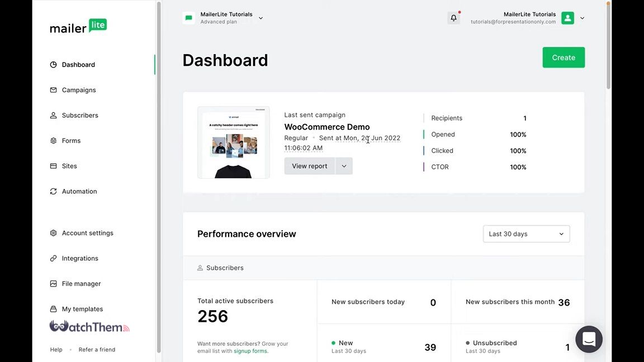The width and height of the screenshot is (644, 362).
Task: Click the sidebar vertical scrollbar
Action: tap(159, 177)
